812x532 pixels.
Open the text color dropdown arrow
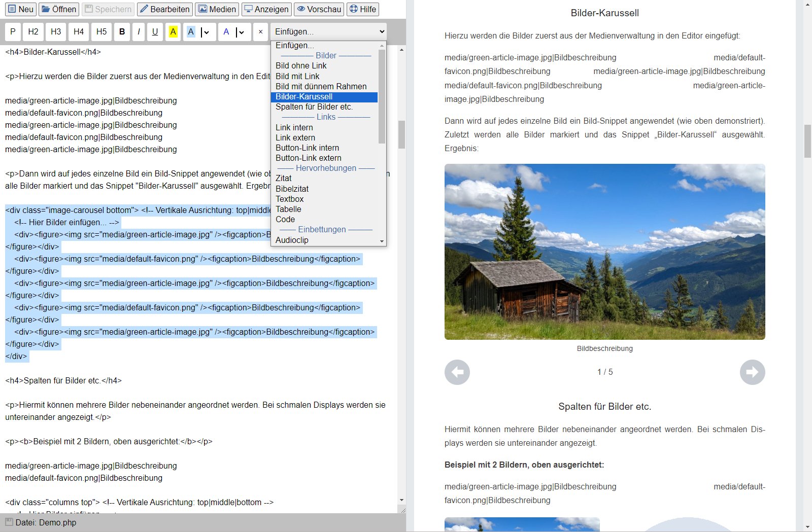coord(242,32)
